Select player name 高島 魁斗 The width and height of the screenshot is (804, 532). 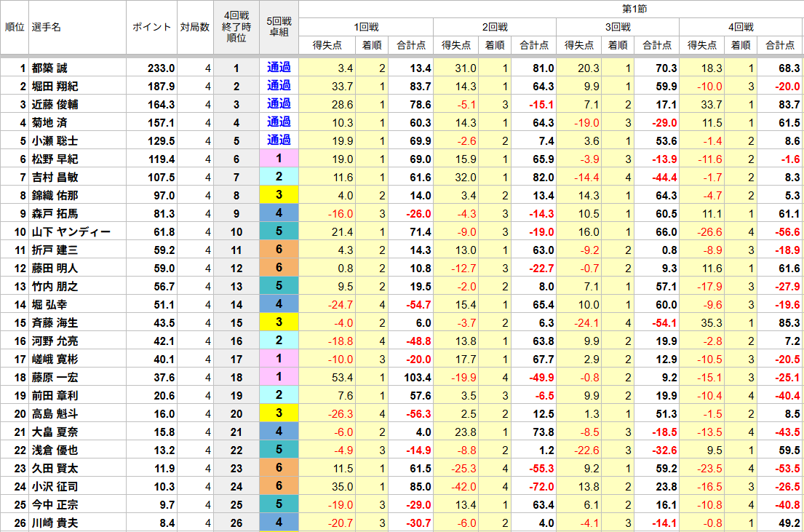pos(55,414)
